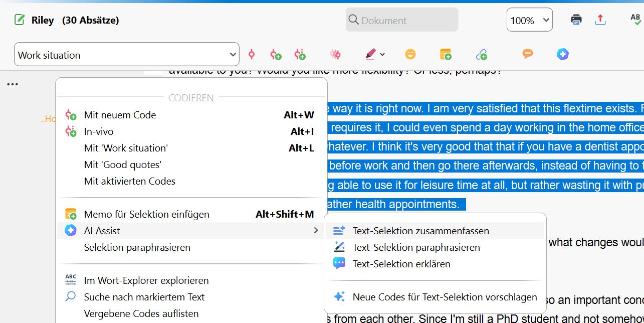
Task: Click the emoji code smiley icon
Action: [x=410, y=54]
